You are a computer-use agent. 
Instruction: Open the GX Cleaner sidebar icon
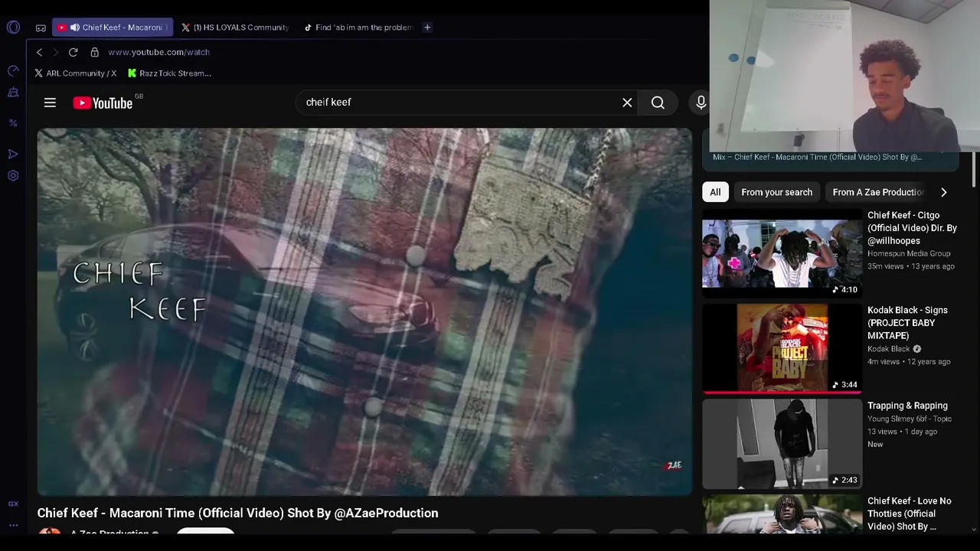point(13,93)
